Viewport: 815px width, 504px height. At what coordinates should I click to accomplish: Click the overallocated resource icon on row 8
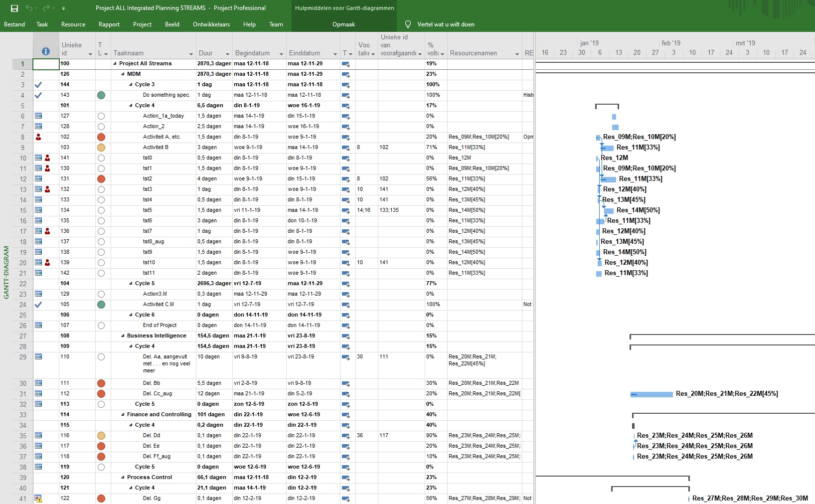pyautogui.click(x=38, y=137)
